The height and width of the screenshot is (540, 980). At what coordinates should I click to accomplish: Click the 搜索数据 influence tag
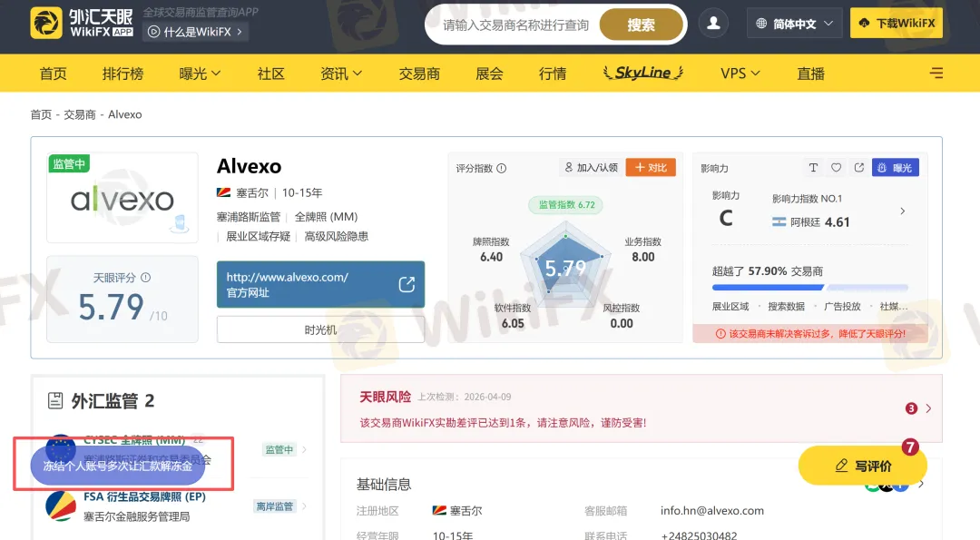pos(786,306)
